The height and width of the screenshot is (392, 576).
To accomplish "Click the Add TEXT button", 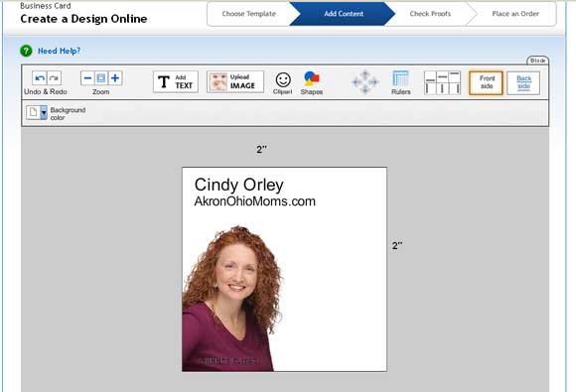I will click(x=176, y=81).
